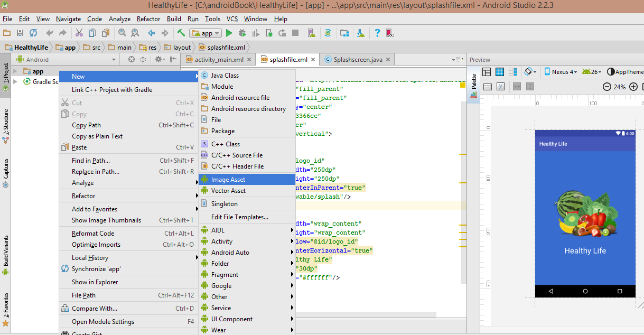Viewport: 644px width, 335px height.
Task: Click the Make Project hammer icon
Action: 181,33
